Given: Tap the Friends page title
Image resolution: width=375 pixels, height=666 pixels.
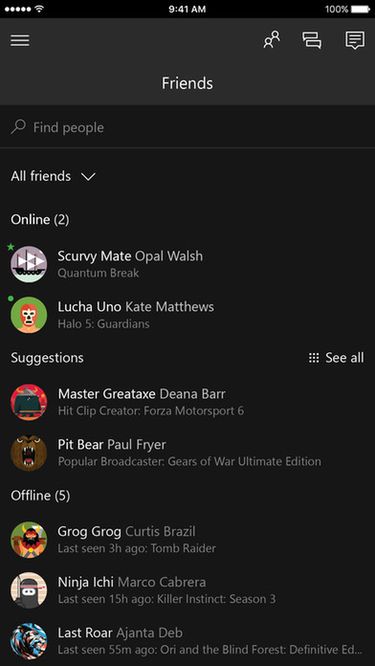Looking at the screenshot, I should (x=187, y=83).
